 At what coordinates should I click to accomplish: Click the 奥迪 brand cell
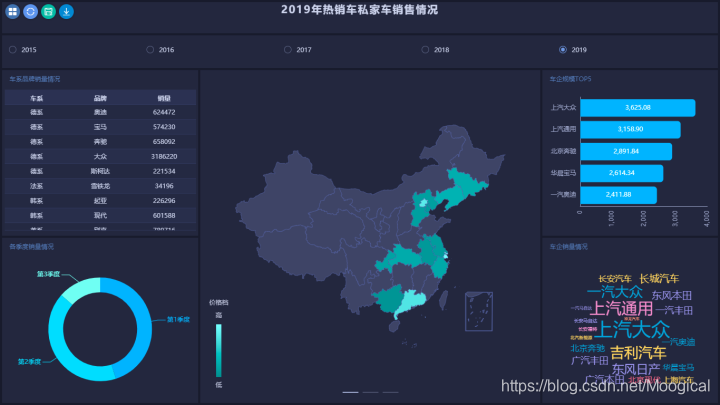pos(100,112)
